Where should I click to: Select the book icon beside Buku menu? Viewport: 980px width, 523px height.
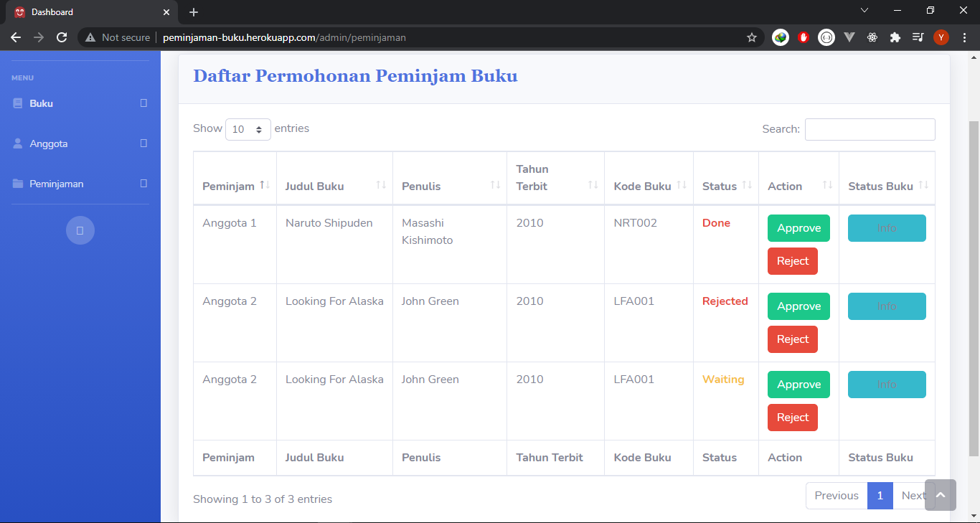[x=17, y=103]
